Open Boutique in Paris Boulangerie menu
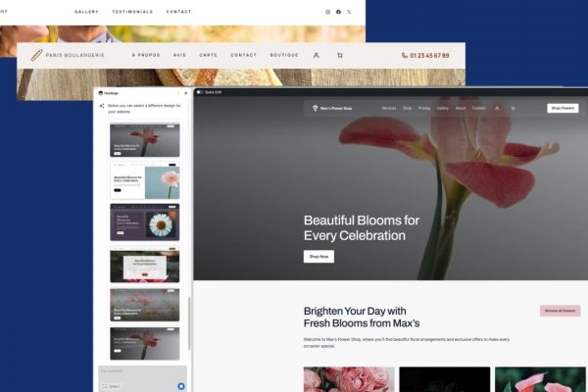Image resolution: width=588 pixels, height=392 pixels. (284, 55)
